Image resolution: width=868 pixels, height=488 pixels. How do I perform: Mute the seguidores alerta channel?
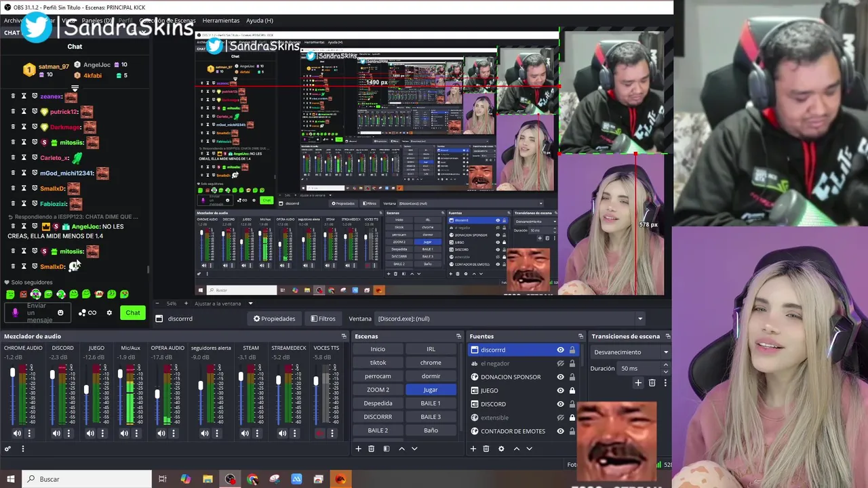[x=204, y=433]
